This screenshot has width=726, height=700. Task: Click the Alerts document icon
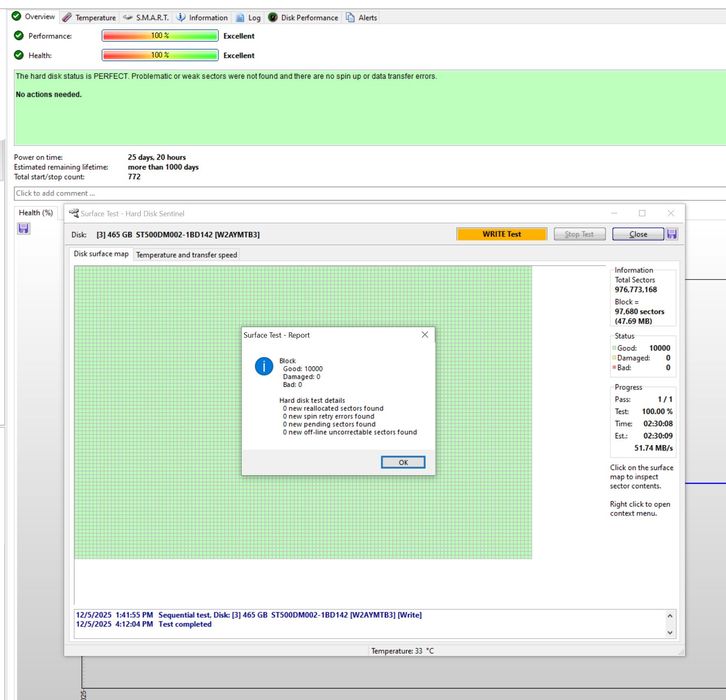tap(350, 18)
